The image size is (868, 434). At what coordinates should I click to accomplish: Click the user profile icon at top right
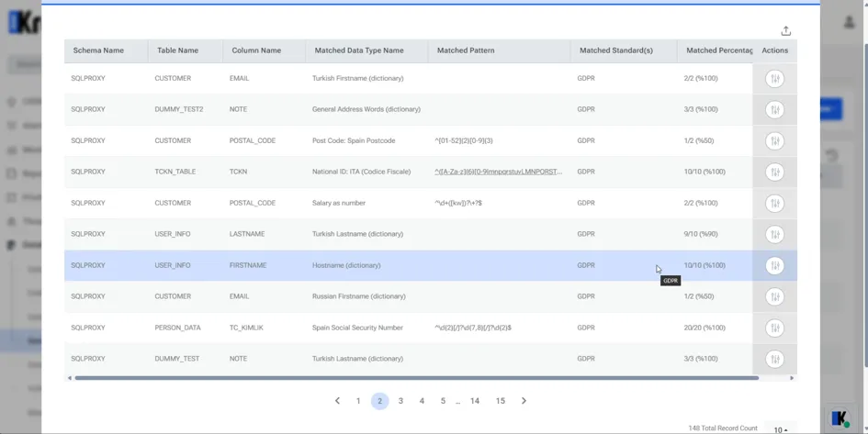pos(850,22)
